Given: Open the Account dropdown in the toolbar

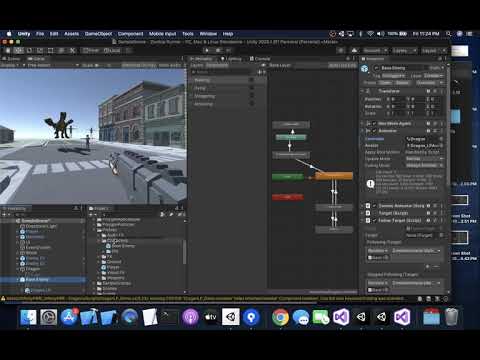Looking at the screenshot, I should click(375, 50).
